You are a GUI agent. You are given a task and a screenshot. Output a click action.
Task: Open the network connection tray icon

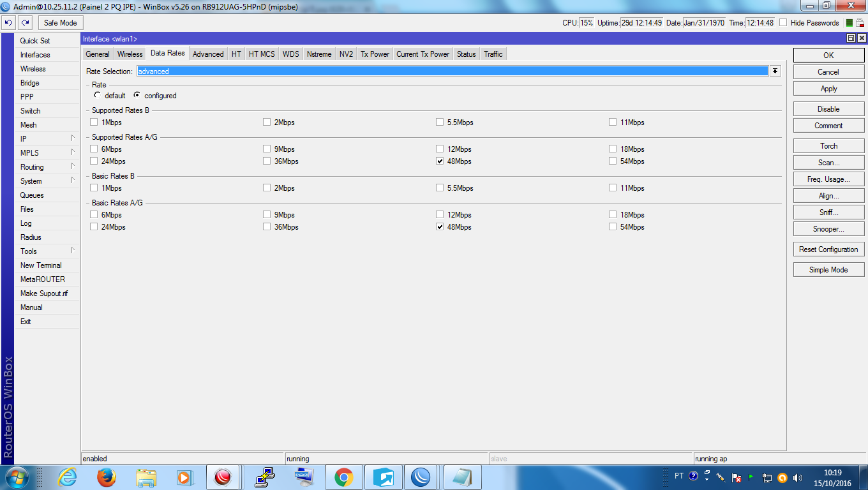[x=767, y=477]
